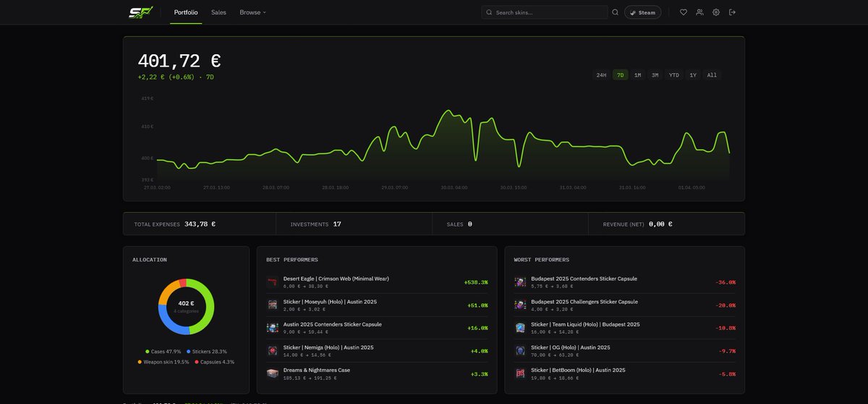
Task: Switch to the Sales tab
Action: tap(218, 12)
